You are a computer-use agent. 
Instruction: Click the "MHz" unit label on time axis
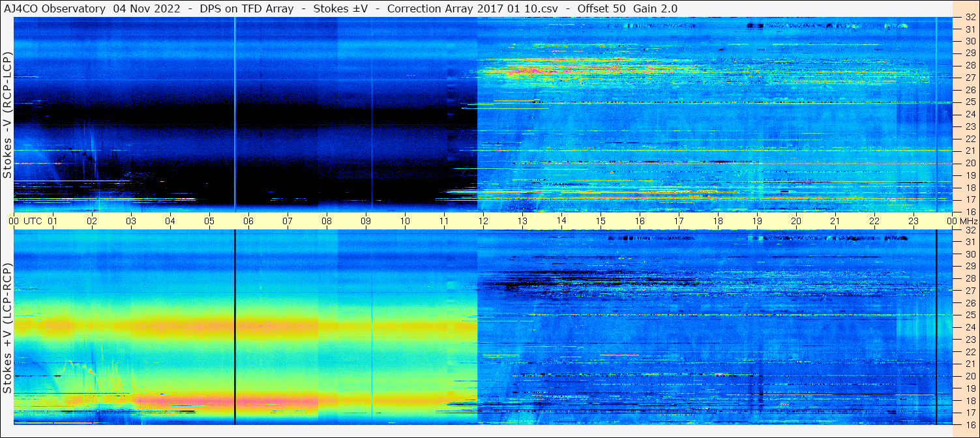[x=968, y=221]
